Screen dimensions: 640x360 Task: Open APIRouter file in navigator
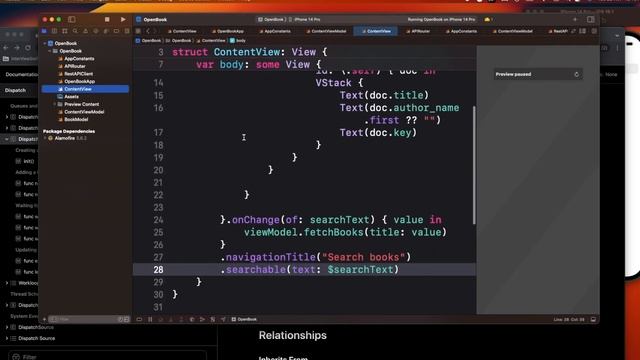(75, 66)
